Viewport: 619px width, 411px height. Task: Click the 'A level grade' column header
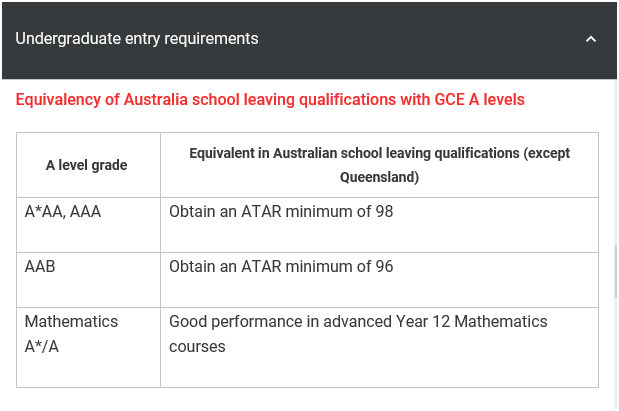(x=86, y=165)
